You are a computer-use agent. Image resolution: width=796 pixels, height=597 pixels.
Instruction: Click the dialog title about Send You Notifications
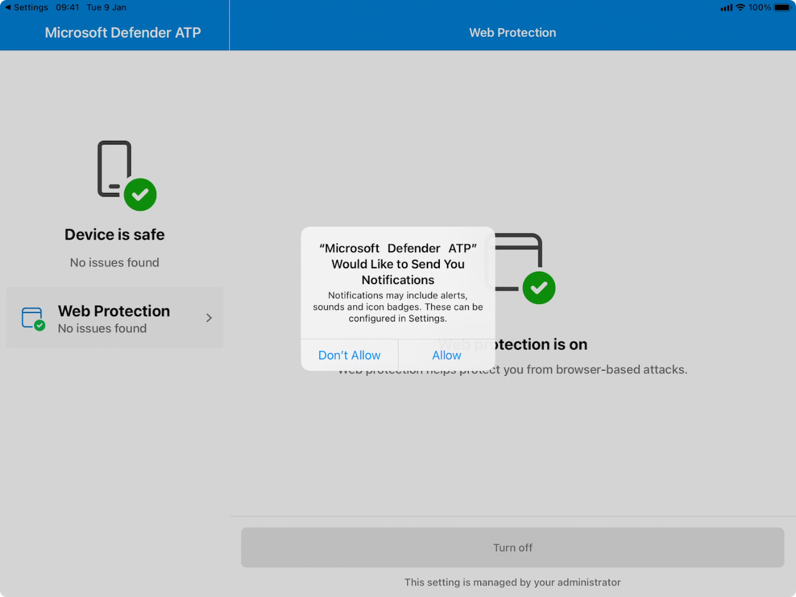click(398, 264)
